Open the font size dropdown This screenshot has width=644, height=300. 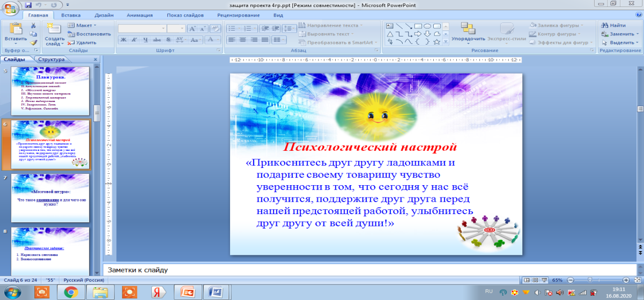[x=182, y=28]
